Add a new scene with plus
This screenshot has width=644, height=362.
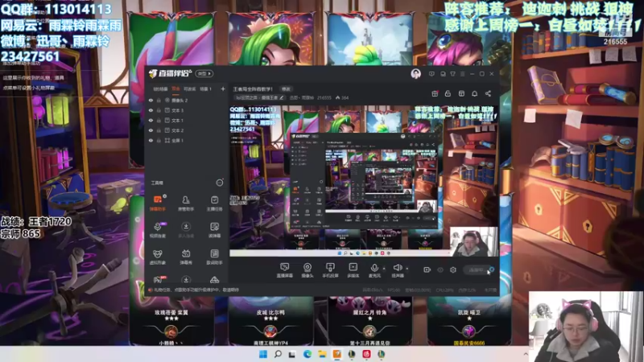pos(223,88)
